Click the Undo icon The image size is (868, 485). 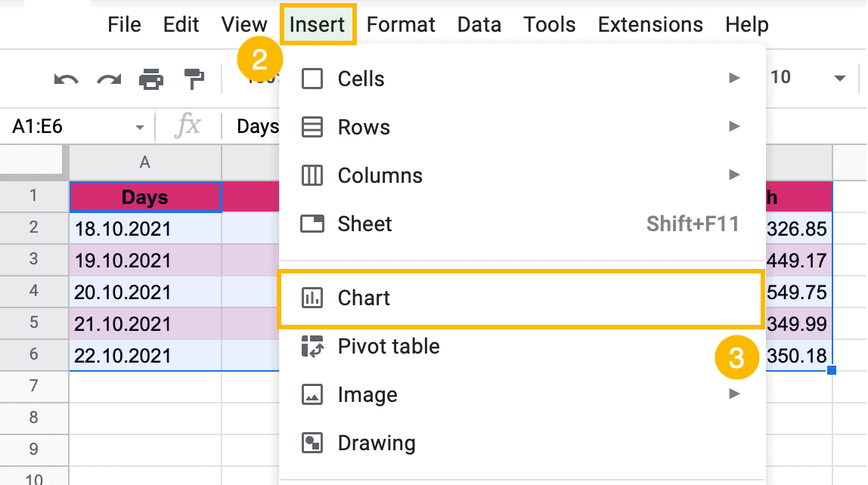tap(67, 79)
